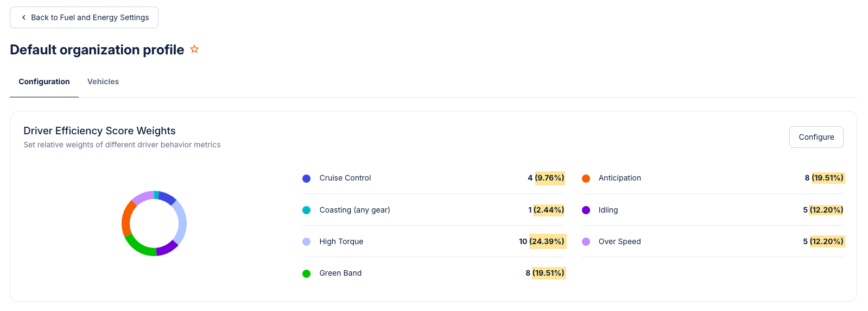Click the Coasting teal legend dot
Viewport: 868px width, 311px height.
tap(306, 210)
